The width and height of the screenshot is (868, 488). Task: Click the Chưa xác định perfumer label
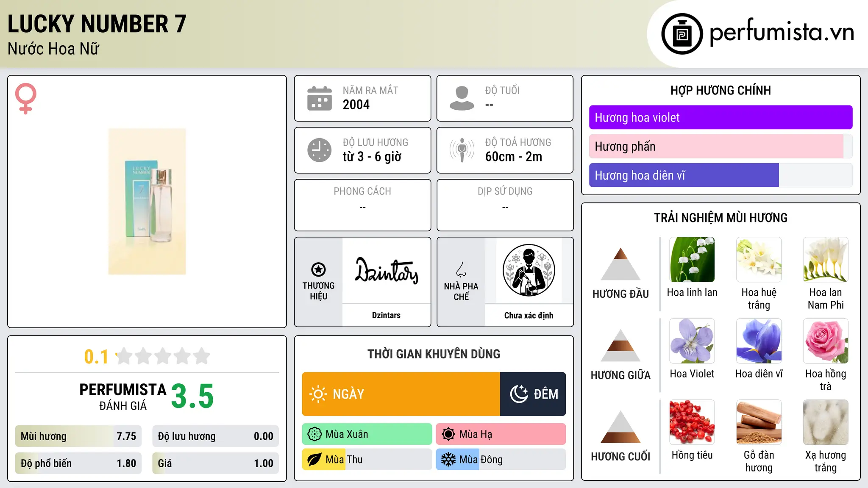coord(529,315)
